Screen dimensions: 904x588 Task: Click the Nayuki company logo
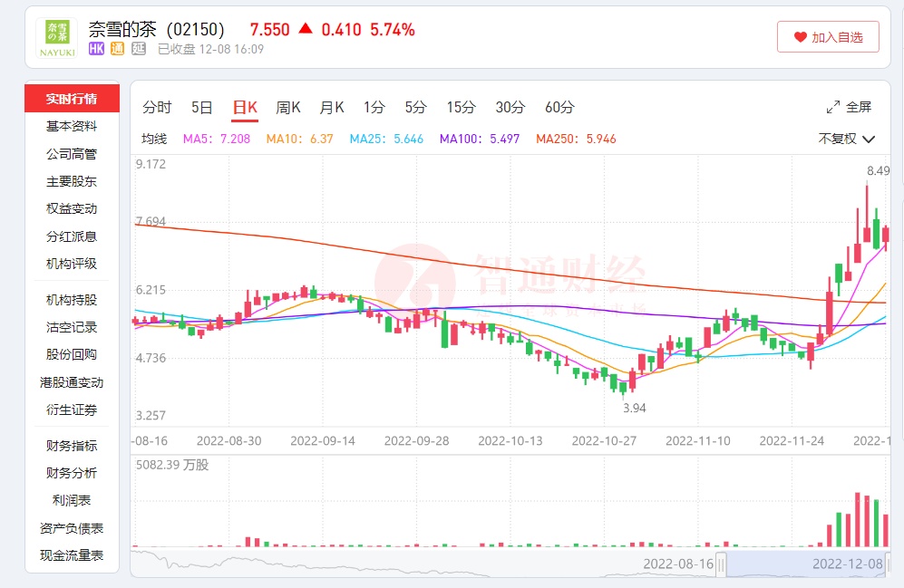(x=57, y=38)
